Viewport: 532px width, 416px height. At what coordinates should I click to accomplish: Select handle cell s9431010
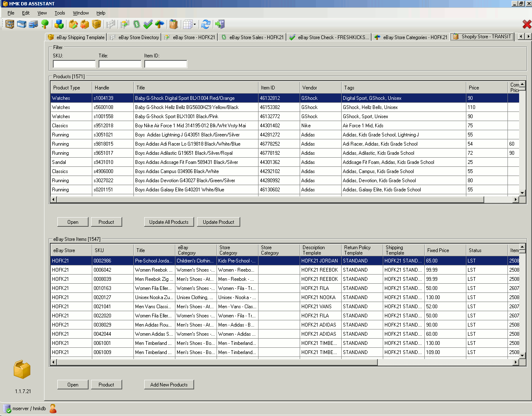113,162
